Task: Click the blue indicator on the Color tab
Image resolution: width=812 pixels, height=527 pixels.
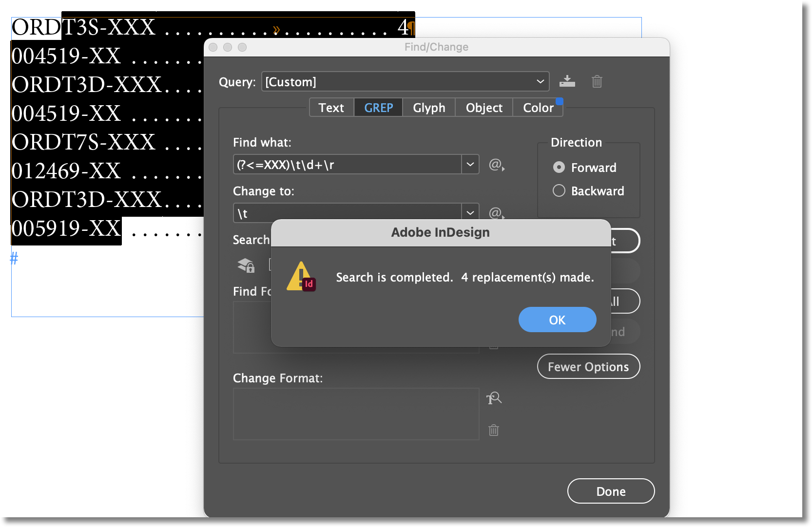Action: coord(559,100)
